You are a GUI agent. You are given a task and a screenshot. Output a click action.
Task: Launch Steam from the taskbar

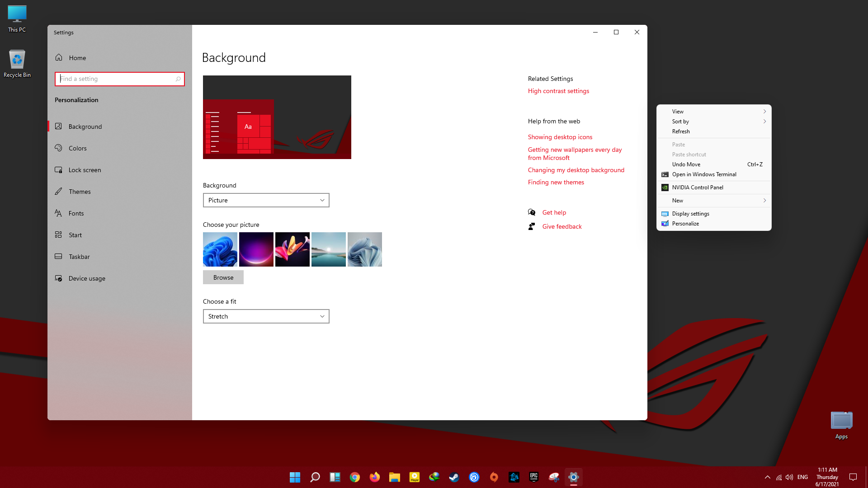[x=454, y=477]
